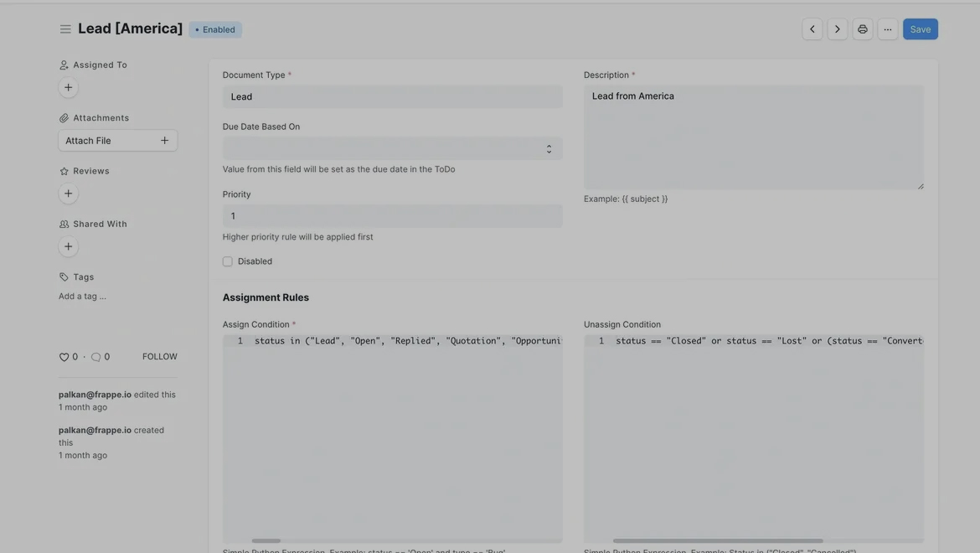980x553 pixels.
Task: Click FOLLOW to follow this document
Action: (159, 357)
